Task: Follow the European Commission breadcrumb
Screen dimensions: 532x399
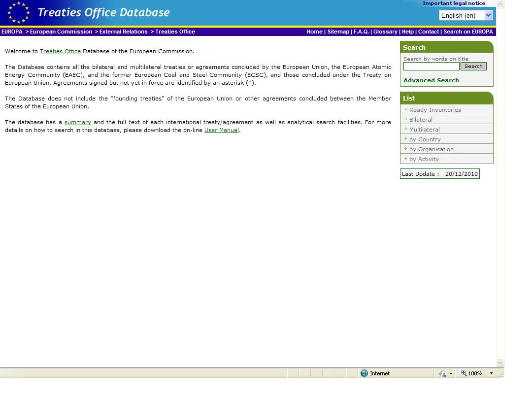Action: (61, 32)
